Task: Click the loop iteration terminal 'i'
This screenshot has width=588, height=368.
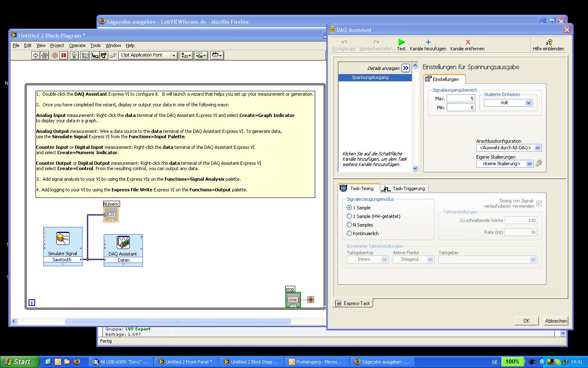Action: [x=32, y=303]
